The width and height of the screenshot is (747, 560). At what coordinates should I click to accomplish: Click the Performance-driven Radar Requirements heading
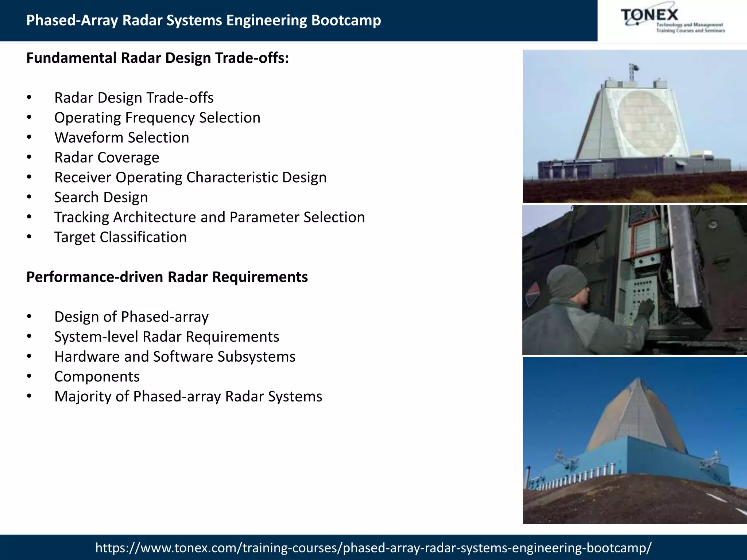[x=167, y=277]
